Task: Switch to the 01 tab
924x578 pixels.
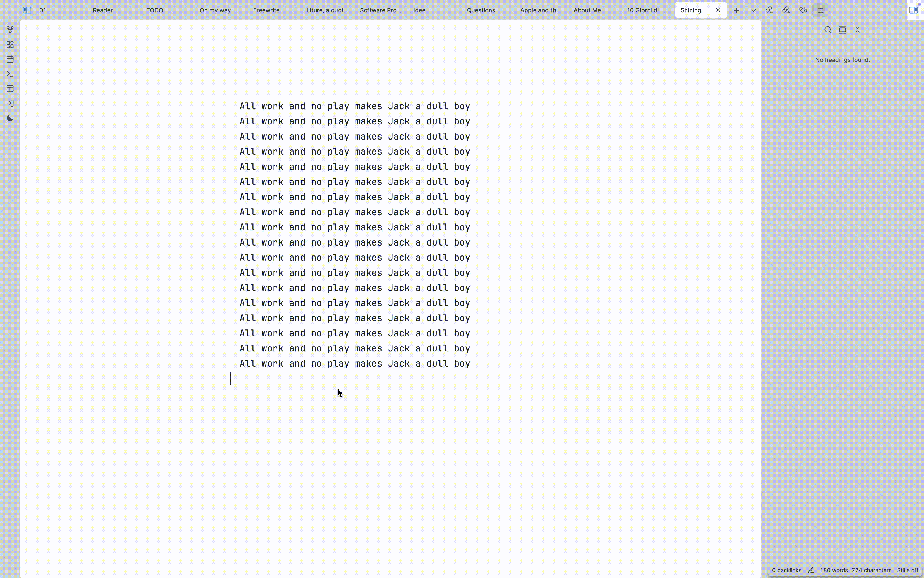Action: coord(43,10)
